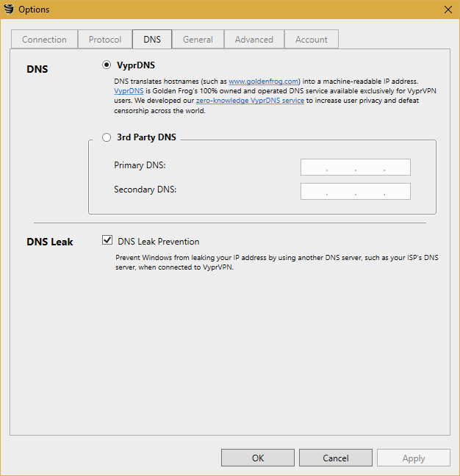The width and height of the screenshot is (460, 476).
Task: Open the Protocol tab
Action: [x=105, y=39]
